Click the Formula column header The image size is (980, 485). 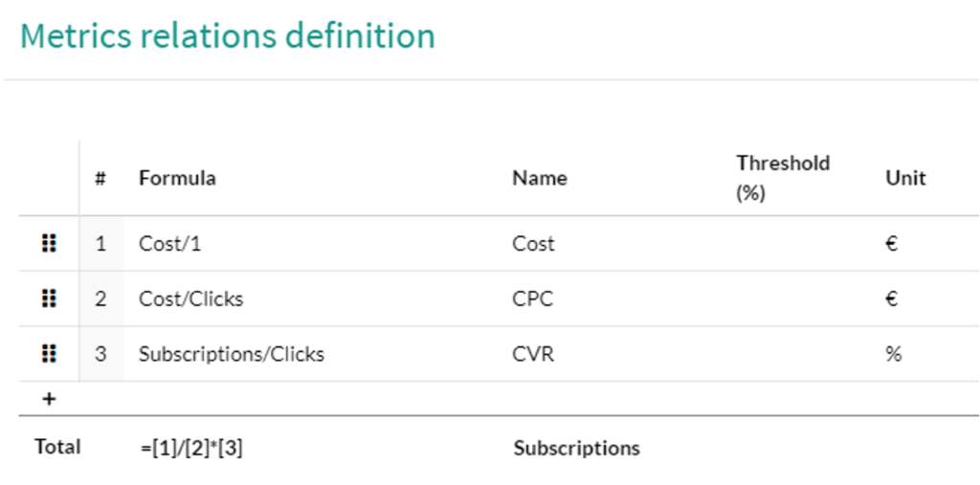coord(177,178)
